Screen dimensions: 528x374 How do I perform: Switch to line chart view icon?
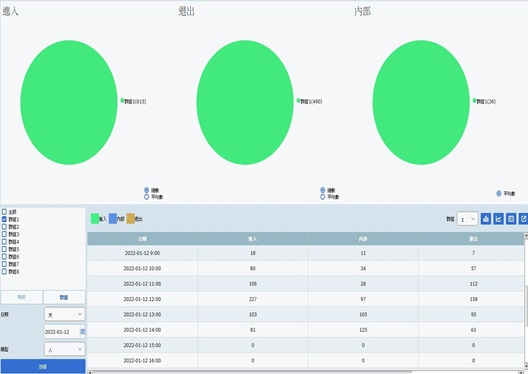click(498, 219)
